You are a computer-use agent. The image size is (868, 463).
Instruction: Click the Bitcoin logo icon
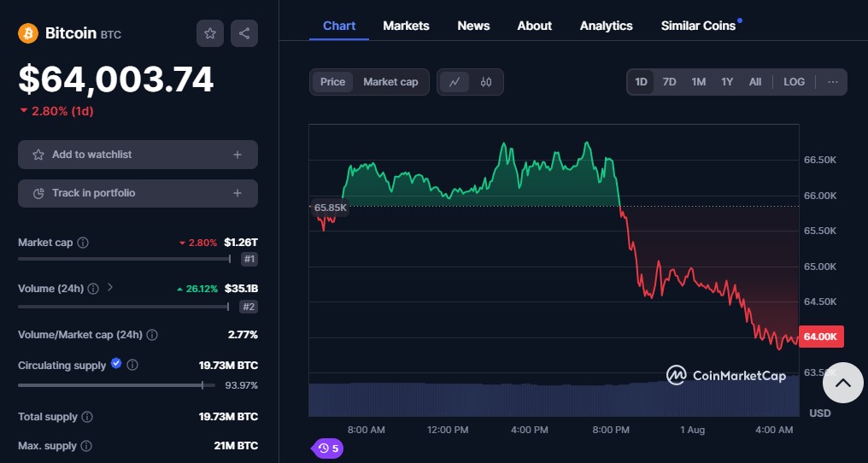pos(27,33)
